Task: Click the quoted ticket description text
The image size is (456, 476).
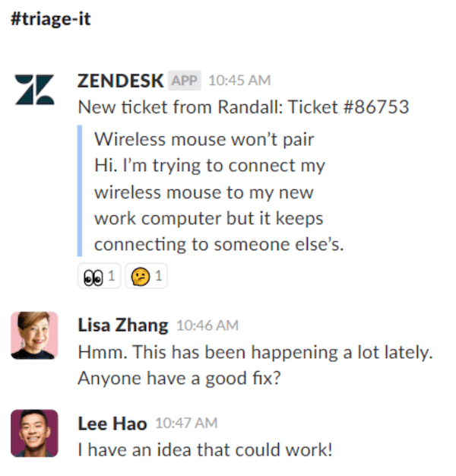Action: tap(209, 205)
